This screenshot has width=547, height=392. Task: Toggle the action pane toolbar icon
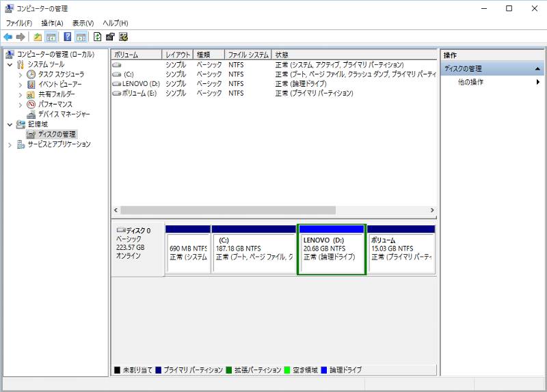pyautogui.click(x=81, y=37)
